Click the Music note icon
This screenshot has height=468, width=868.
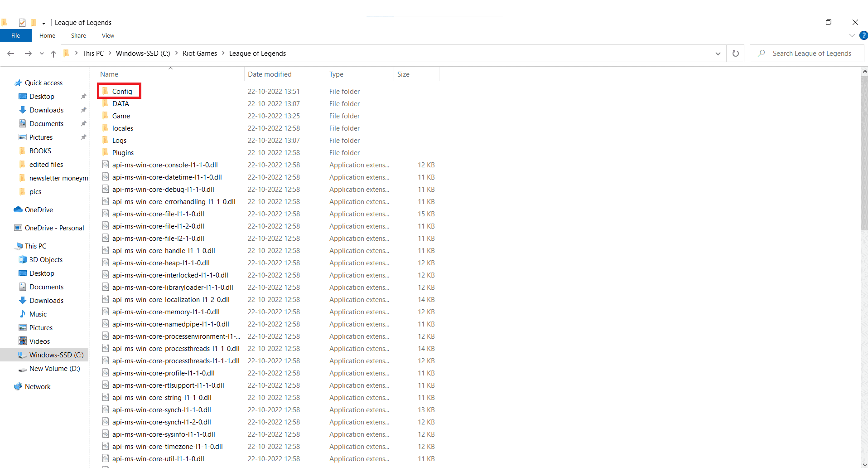pos(23,314)
